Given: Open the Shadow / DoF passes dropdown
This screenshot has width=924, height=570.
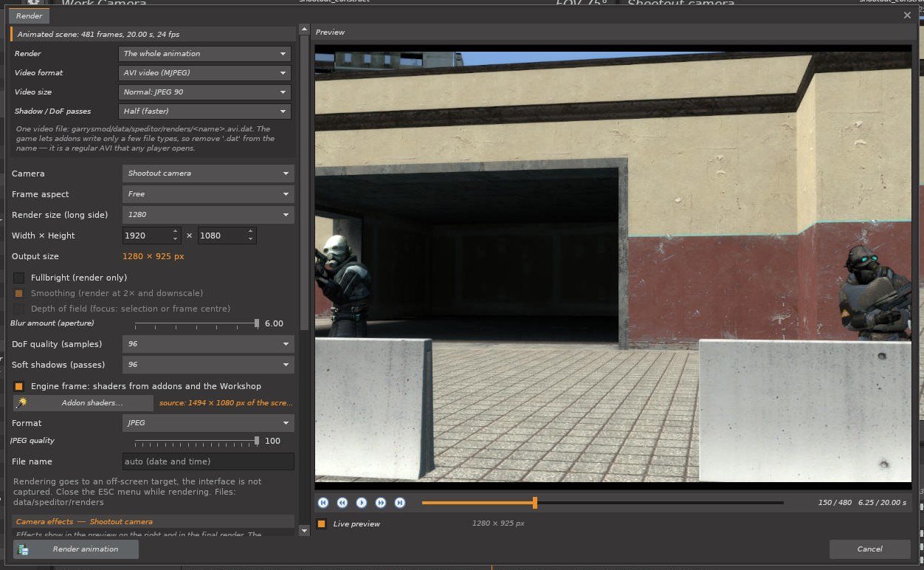Looking at the screenshot, I should [x=204, y=111].
